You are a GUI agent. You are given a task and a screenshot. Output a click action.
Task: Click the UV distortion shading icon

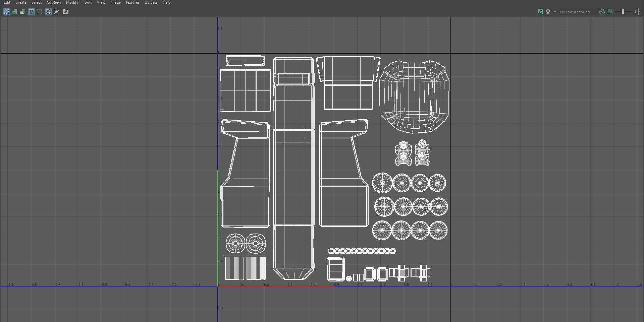coord(22,12)
